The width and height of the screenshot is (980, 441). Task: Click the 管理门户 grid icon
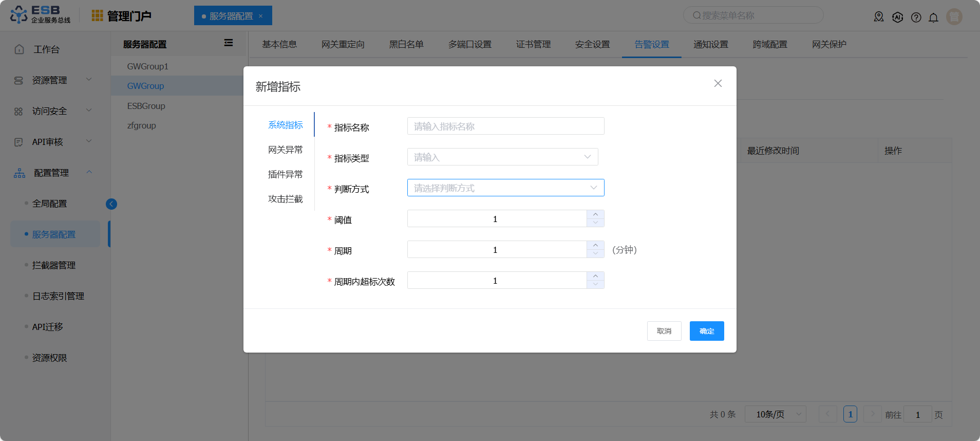97,16
